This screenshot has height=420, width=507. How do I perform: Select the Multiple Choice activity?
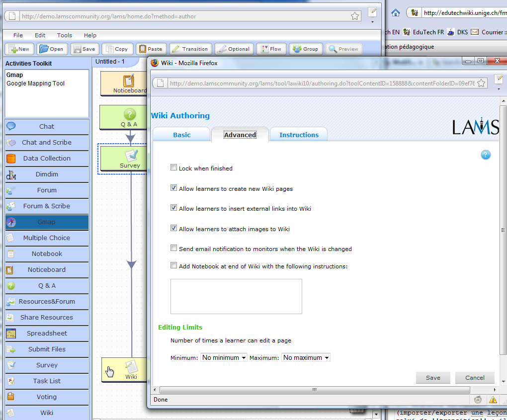pos(47,238)
